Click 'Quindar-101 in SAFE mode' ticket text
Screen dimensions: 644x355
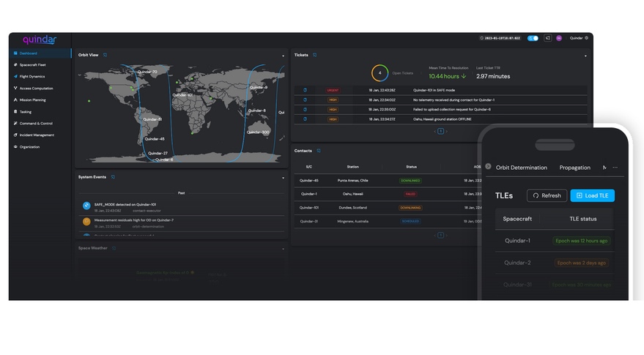pos(434,90)
